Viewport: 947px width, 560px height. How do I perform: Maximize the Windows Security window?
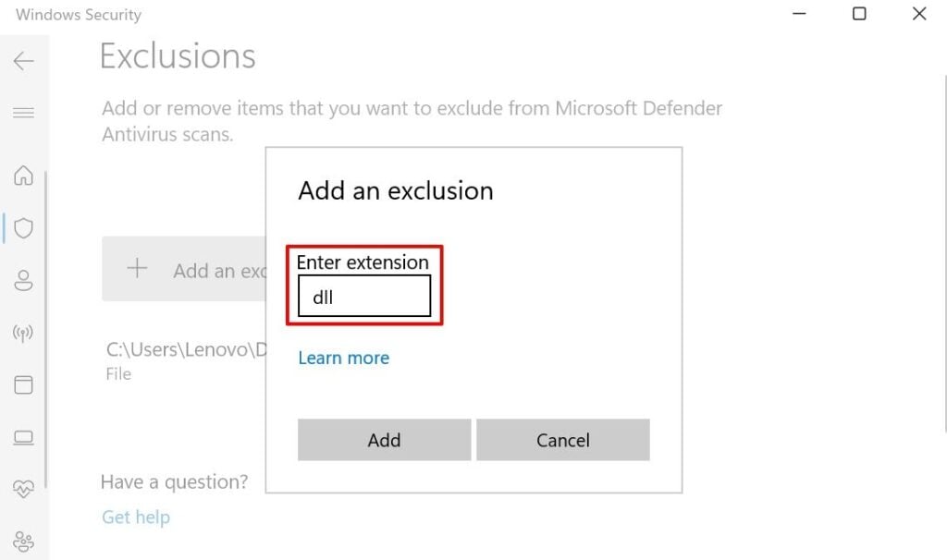[859, 14]
